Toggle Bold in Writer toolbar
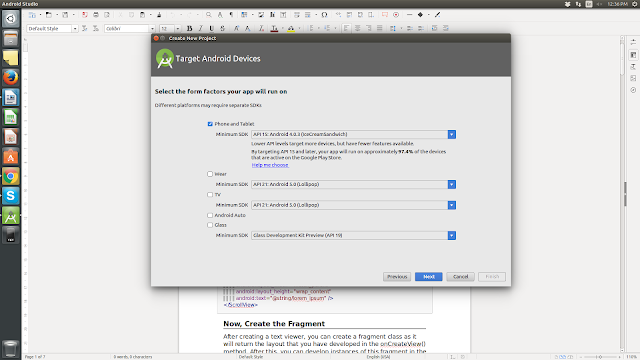The image size is (640, 360). 189,29
